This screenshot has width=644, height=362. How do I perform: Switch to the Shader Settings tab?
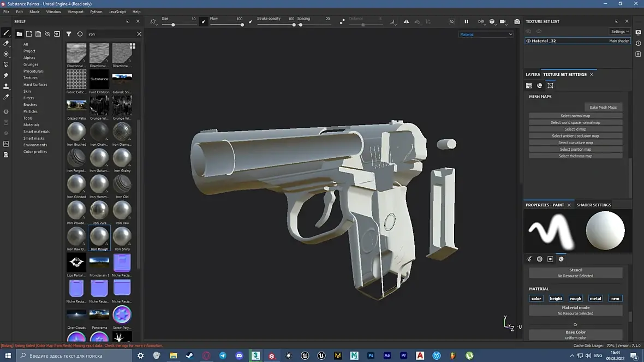pyautogui.click(x=594, y=205)
